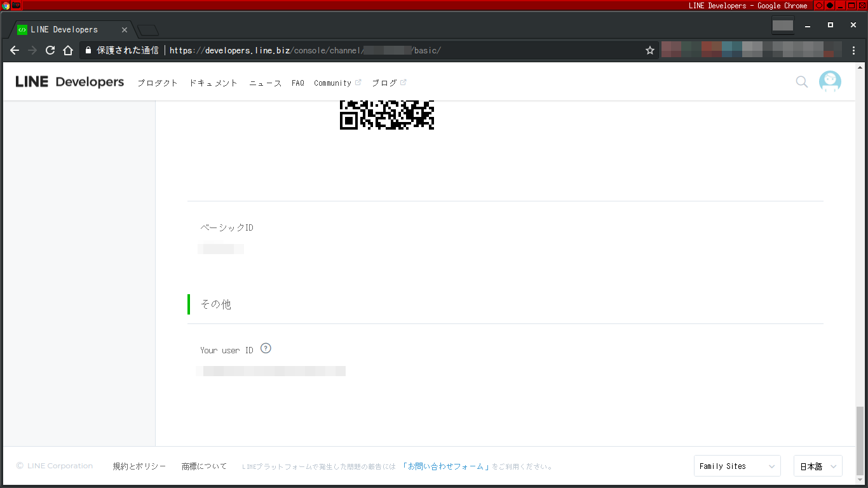Open the 日本語 language selector
Viewport: 868px width, 488px height.
pos(817,466)
